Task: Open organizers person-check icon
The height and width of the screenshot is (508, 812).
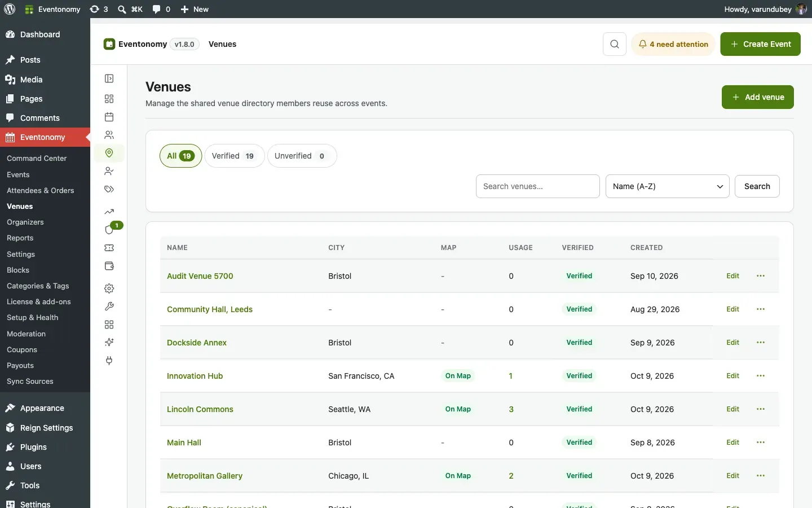Action: [109, 171]
